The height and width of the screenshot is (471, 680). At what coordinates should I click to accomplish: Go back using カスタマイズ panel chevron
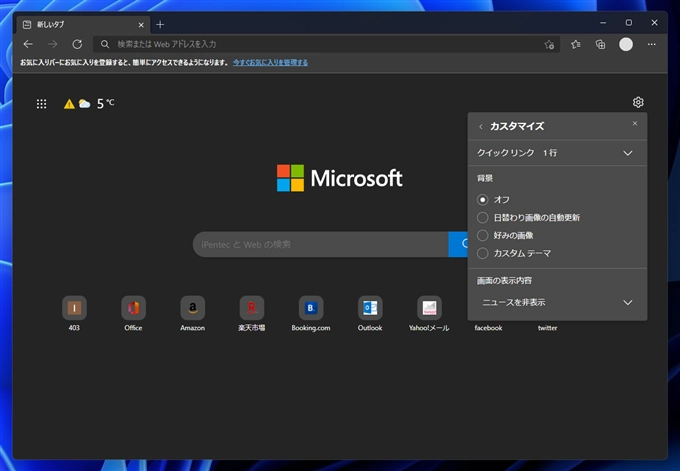[x=480, y=126]
